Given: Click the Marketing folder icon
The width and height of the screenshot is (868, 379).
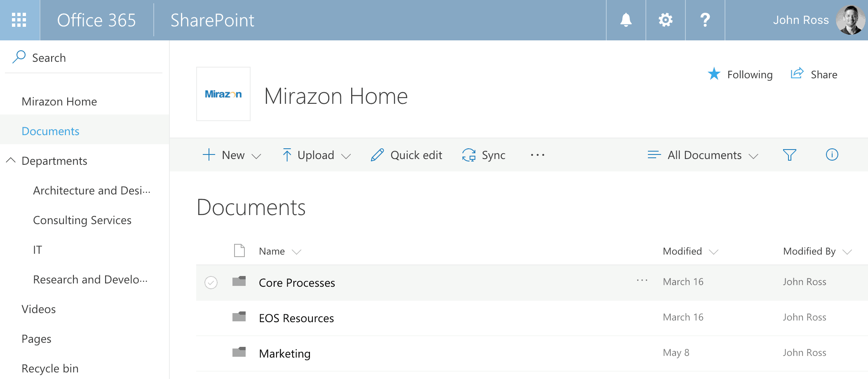Looking at the screenshot, I should point(239,352).
